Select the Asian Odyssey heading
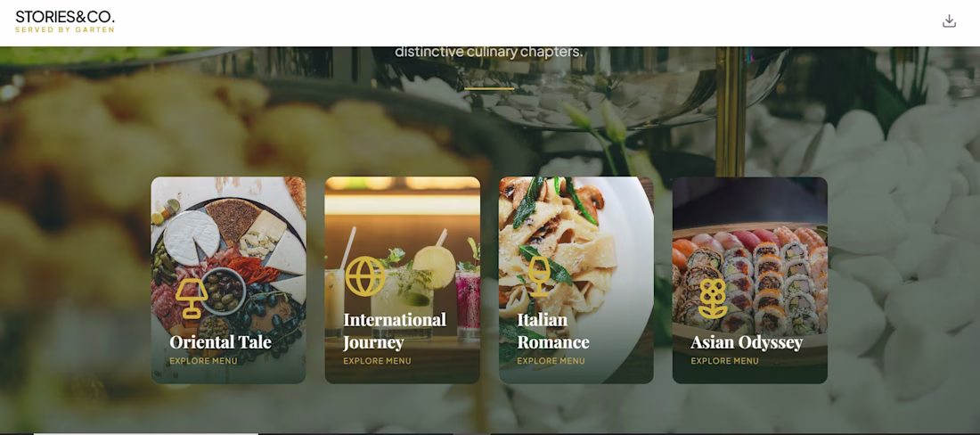This screenshot has height=435, width=980. point(747,342)
